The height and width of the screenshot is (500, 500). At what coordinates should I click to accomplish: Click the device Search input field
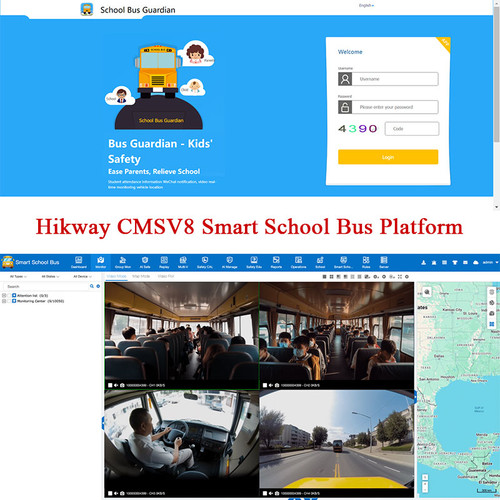(46, 286)
